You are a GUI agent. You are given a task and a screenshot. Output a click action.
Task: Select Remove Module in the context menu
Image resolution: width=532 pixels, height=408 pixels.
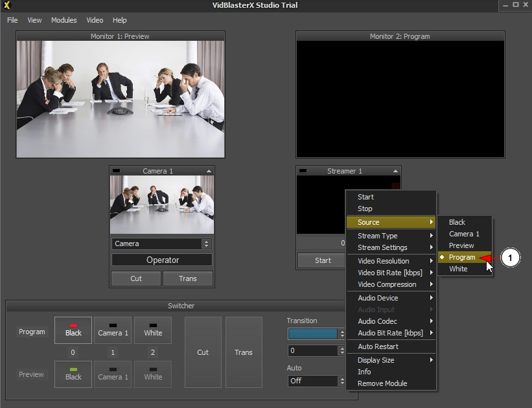pos(391,383)
